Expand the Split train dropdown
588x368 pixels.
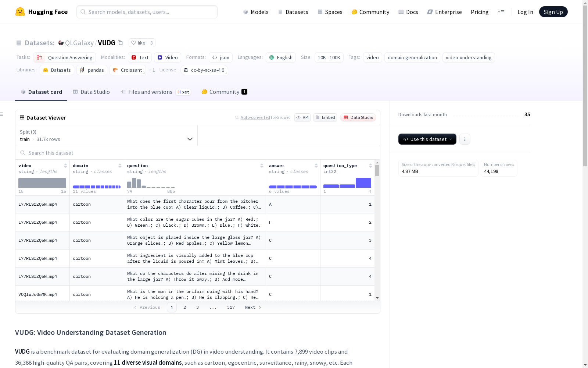[x=107, y=135]
